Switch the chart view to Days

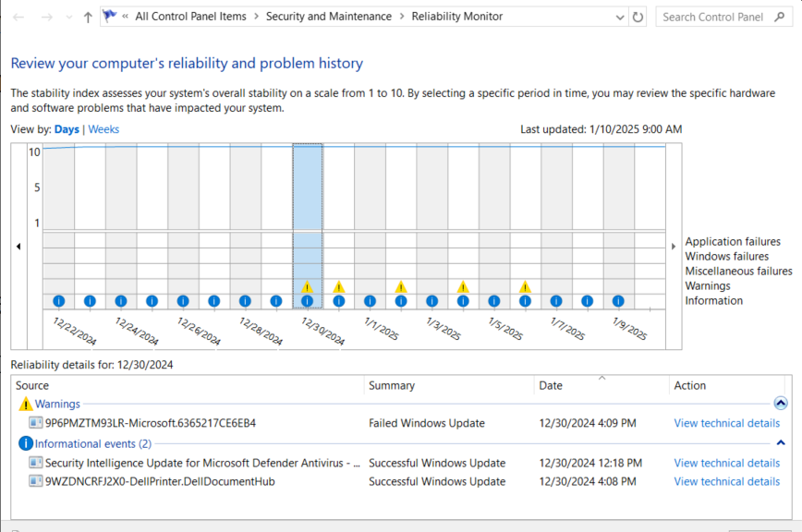coord(67,129)
